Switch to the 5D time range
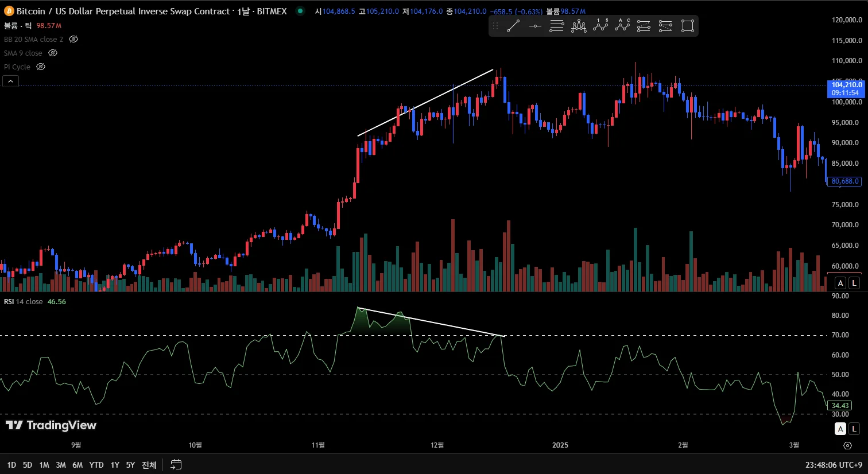The width and height of the screenshot is (868, 474). (x=28, y=465)
